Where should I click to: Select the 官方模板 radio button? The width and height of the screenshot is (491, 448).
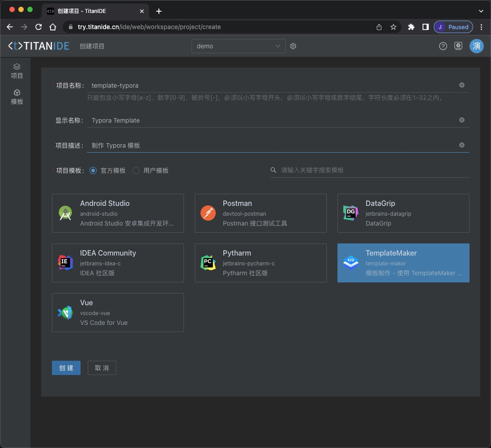(93, 171)
